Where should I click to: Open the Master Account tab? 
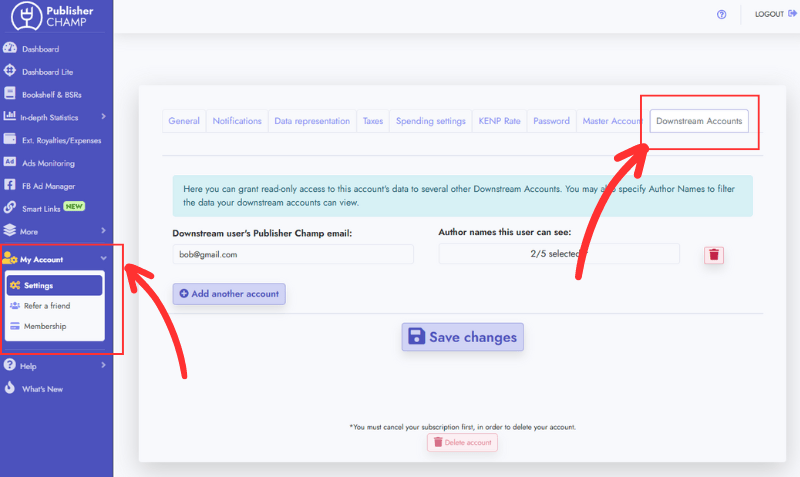point(612,121)
